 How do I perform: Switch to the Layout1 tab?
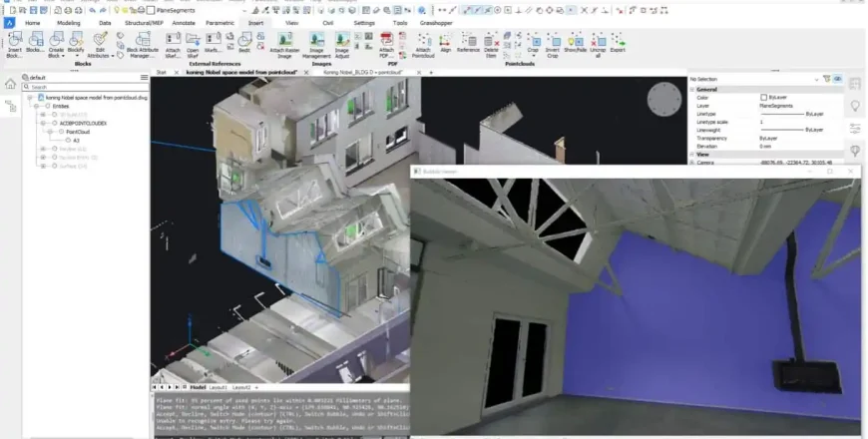pos(217,387)
